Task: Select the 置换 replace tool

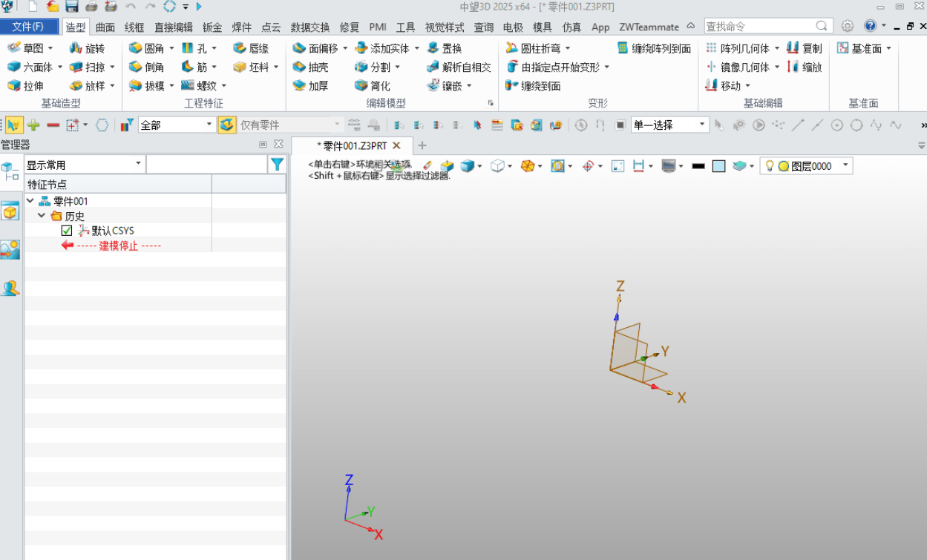Action: [x=444, y=48]
